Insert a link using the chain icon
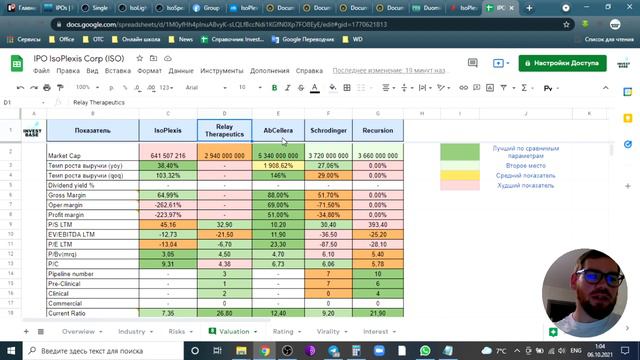The height and width of the screenshot is (360, 640). pos(463,88)
